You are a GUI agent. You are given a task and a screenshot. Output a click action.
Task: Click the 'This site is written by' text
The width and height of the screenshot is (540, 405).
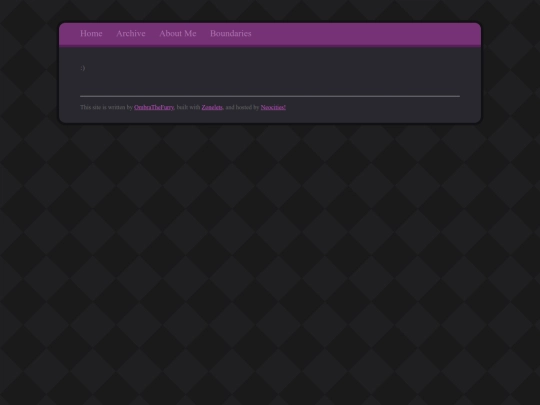pos(106,107)
